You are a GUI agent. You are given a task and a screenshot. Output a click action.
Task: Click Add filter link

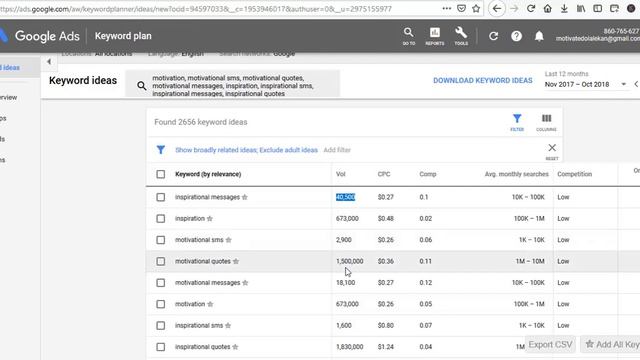(337, 150)
